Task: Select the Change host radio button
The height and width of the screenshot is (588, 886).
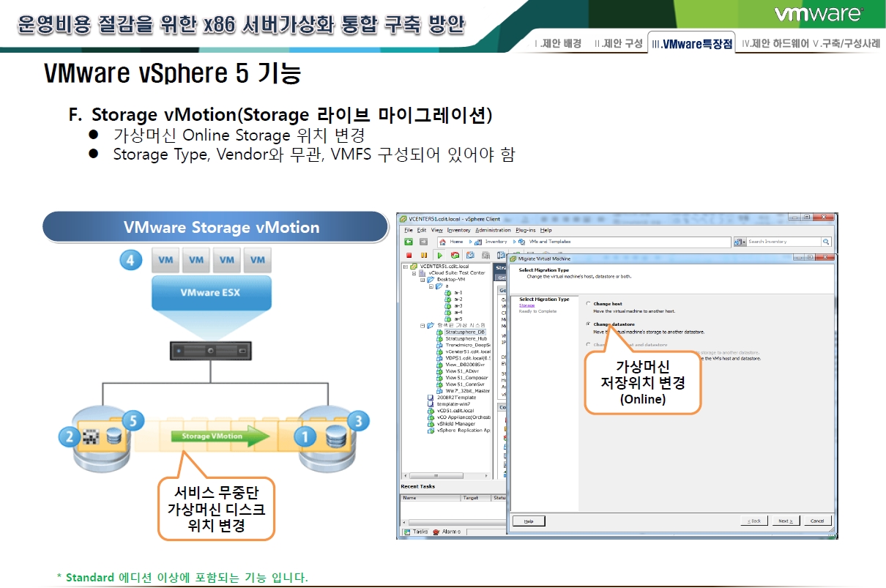Action: click(588, 303)
